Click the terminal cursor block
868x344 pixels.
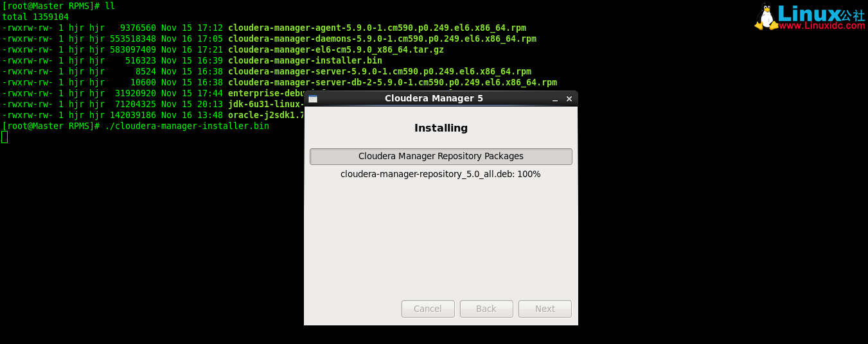coord(4,137)
